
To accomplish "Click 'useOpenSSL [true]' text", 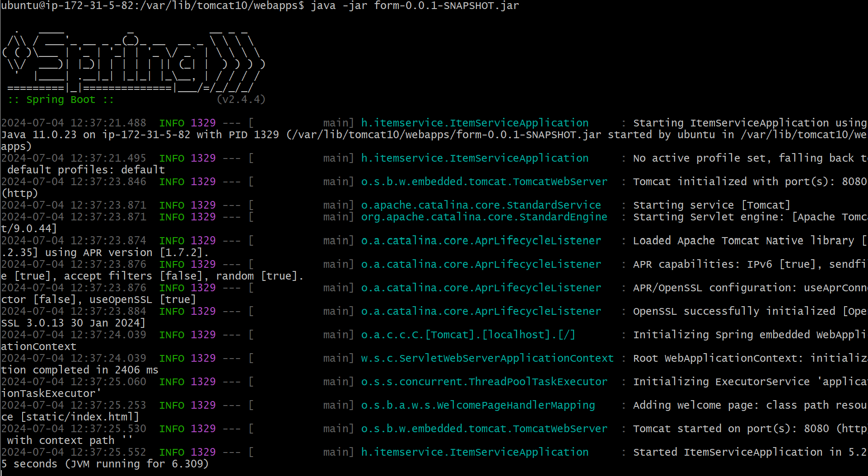I will (x=143, y=299).
